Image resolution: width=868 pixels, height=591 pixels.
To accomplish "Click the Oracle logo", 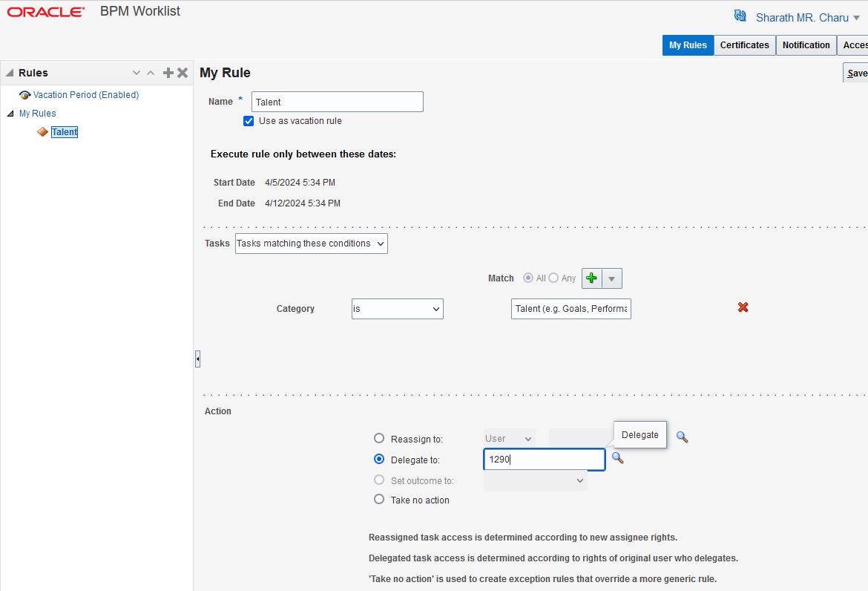I will (46, 12).
